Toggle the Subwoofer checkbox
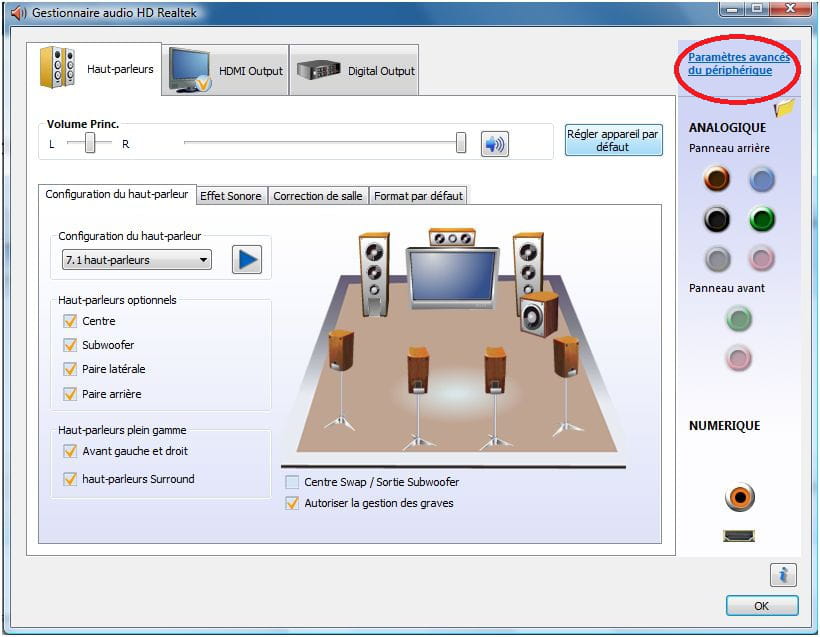Viewport: 820px width, 637px height. click(x=70, y=345)
